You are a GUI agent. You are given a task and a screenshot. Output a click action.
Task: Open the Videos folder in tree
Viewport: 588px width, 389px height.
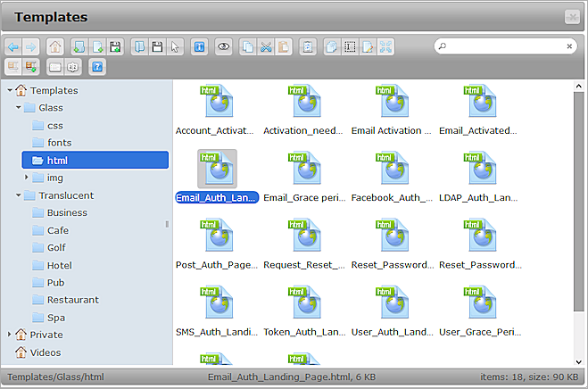(x=46, y=352)
